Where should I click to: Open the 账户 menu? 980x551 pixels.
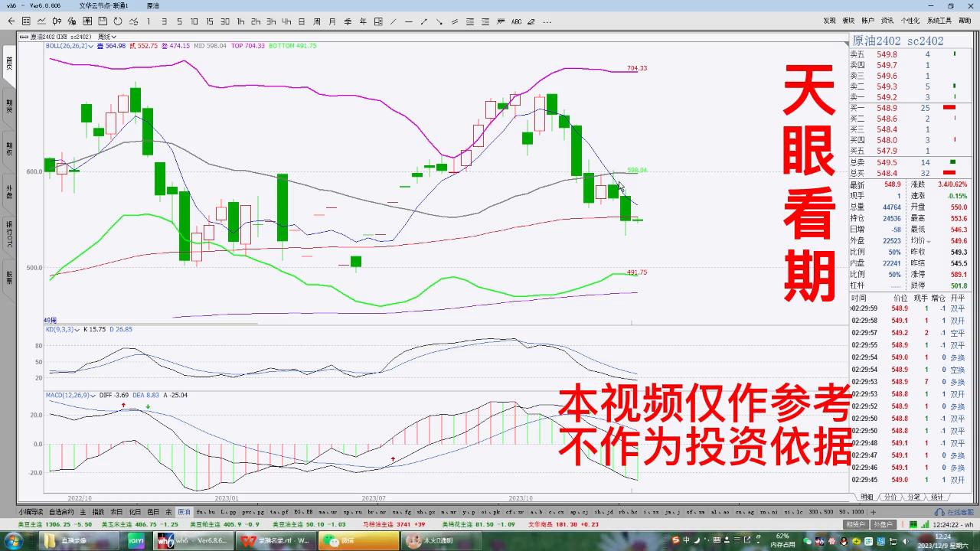[x=867, y=21]
